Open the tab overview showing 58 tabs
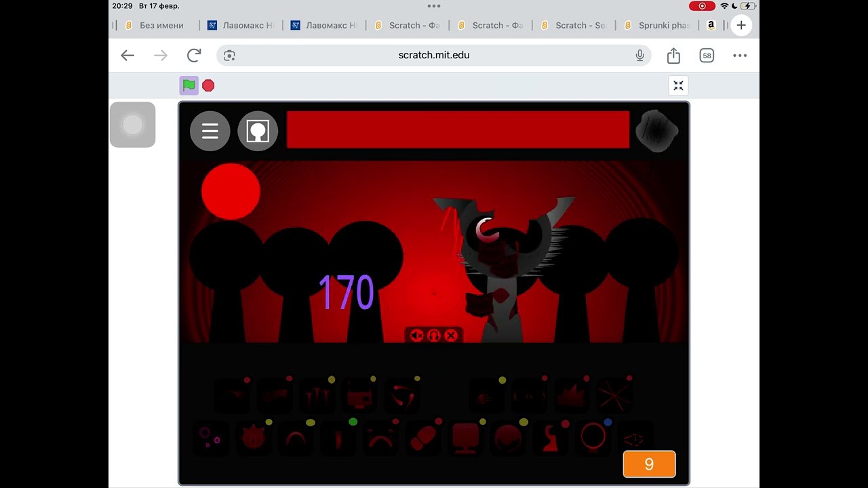868x488 pixels. [707, 56]
